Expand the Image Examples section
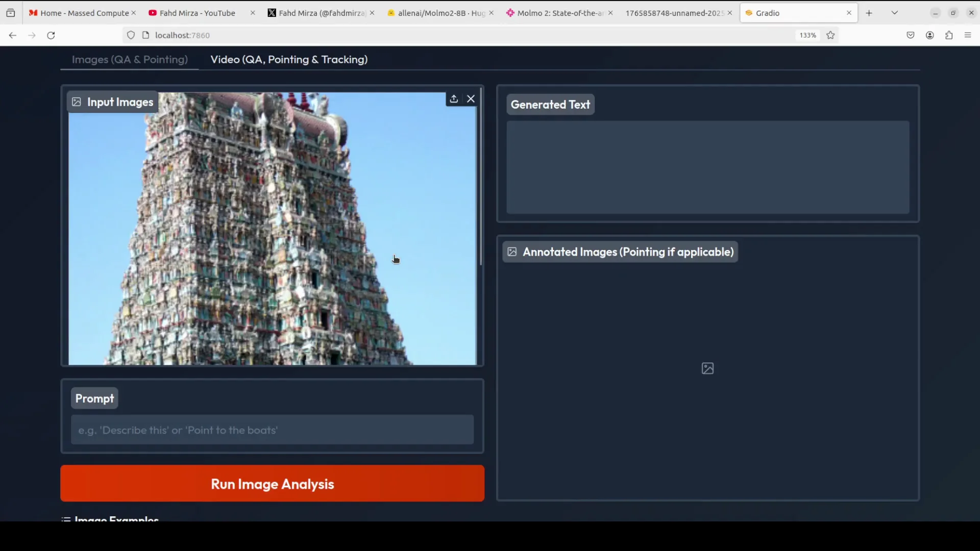Image resolution: width=980 pixels, height=551 pixels. click(x=116, y=518)
